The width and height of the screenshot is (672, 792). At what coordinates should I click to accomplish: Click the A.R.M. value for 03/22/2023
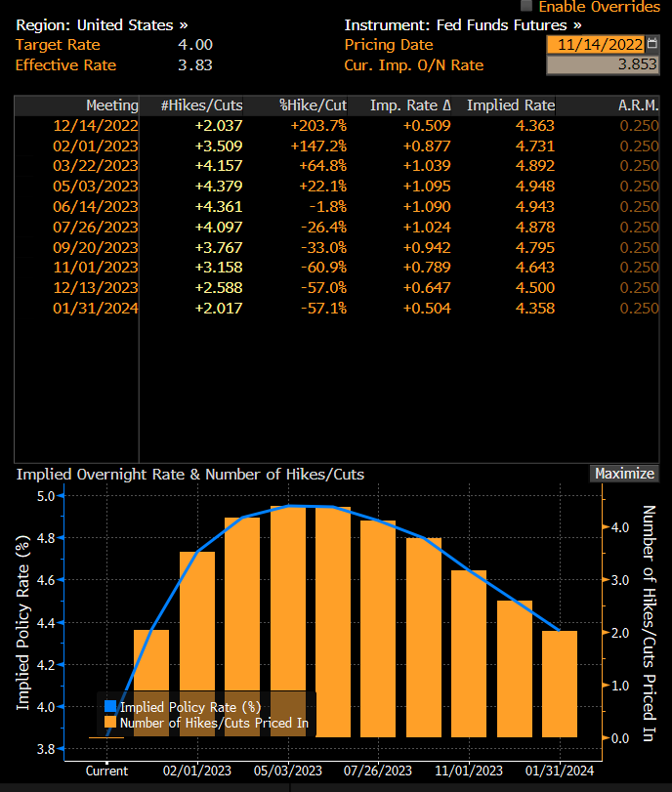tap(639, 166)
